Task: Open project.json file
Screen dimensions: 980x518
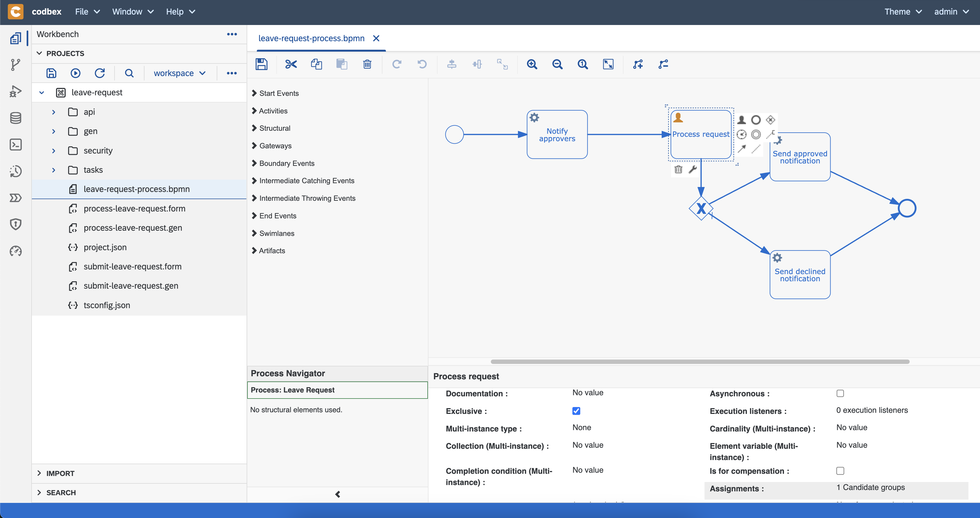Action: click(x=105, y=247)
